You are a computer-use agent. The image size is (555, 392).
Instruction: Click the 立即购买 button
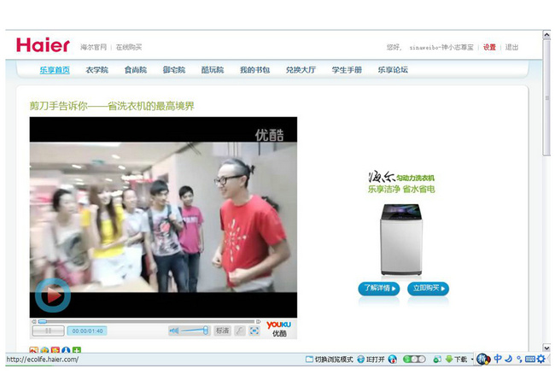tap(429, 289)
